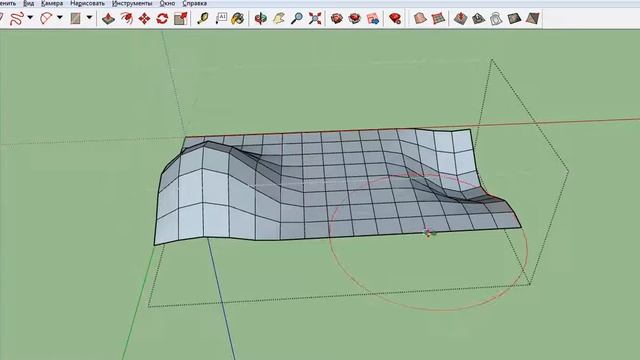Viewport: 640px width, 360px height.
Task: Select Sandbox From Scratch grid tool
Action: point(438,18)
